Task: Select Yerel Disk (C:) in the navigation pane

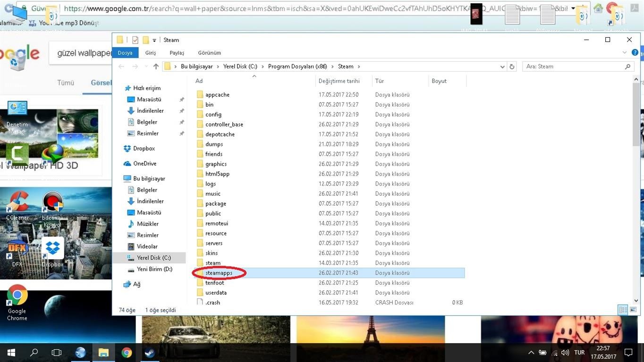Action: pos(149,258)
